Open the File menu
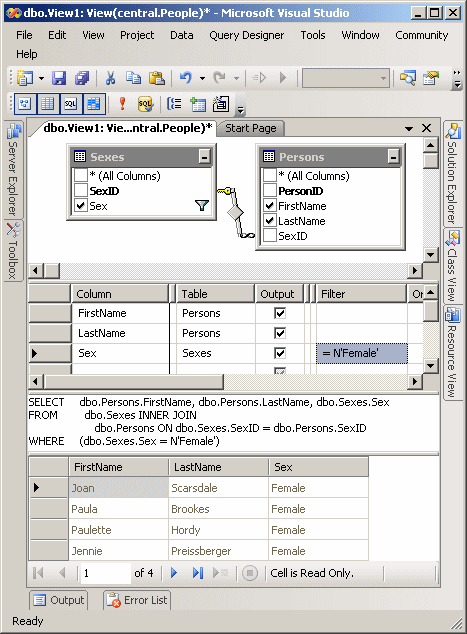 click(24, 35)
